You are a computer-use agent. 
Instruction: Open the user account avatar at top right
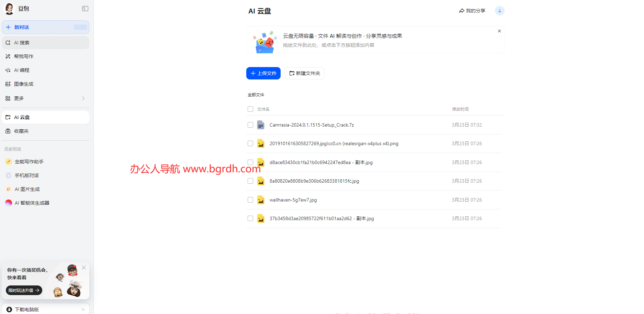500,11
